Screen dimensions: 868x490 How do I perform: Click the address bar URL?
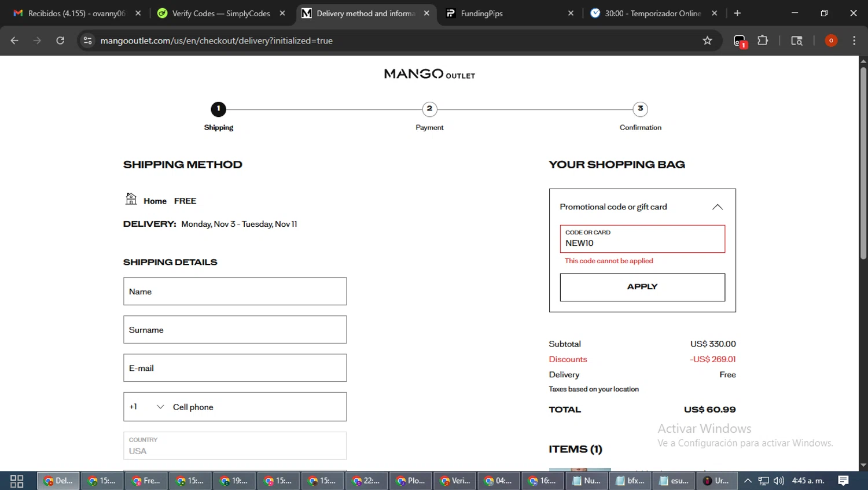[216, 40]
